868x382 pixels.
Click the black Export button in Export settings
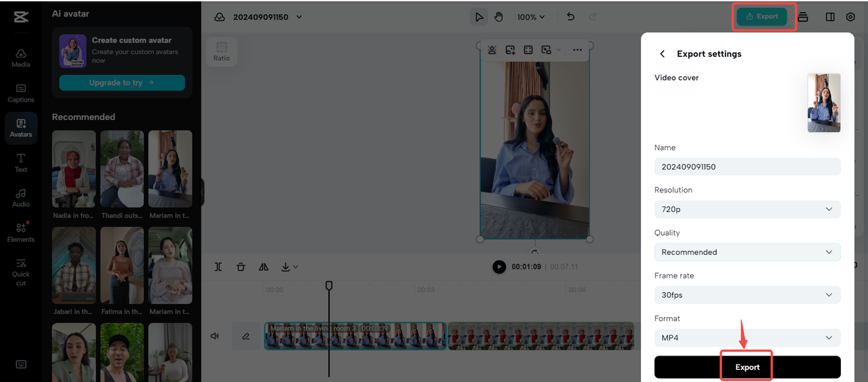click(x=747, y=367)
